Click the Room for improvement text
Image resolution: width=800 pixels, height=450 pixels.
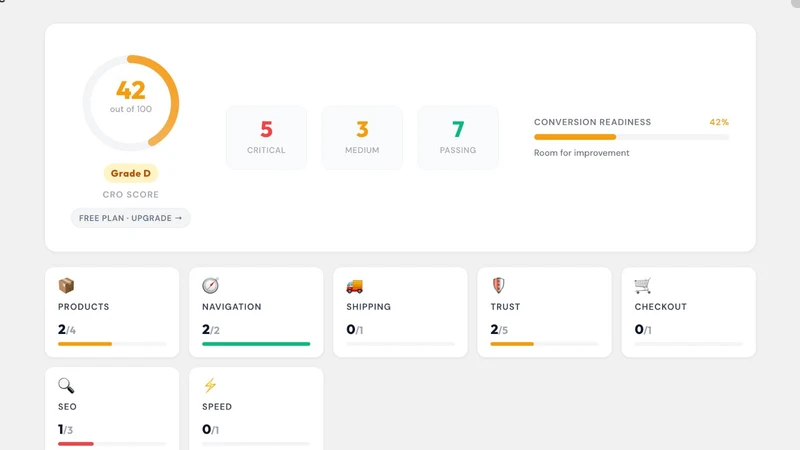pos(582,153)
